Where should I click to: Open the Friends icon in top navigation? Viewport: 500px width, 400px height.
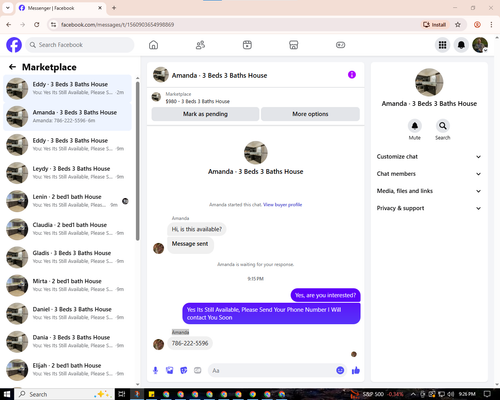[200, 45]
